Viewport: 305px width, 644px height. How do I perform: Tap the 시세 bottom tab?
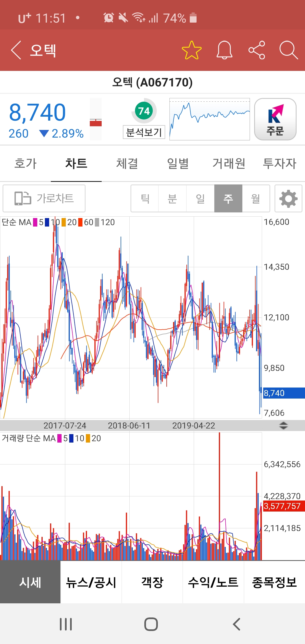tap(30, 582)
